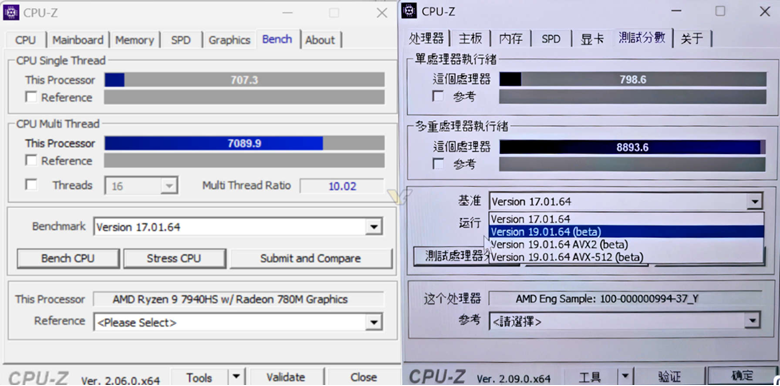The width and height of the screenshot is (780, 386).
Task: Click the Bench CPU button
Action: click(68, 259)
